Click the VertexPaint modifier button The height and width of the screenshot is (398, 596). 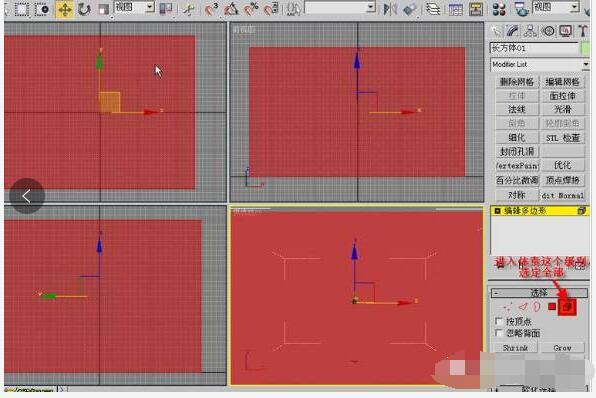(x=517, y=165)
